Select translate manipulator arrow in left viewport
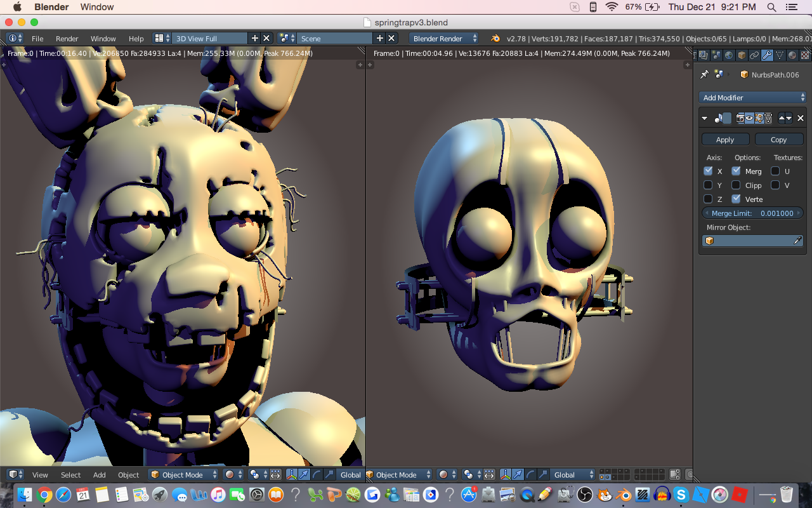 click(x=304, y=474)
